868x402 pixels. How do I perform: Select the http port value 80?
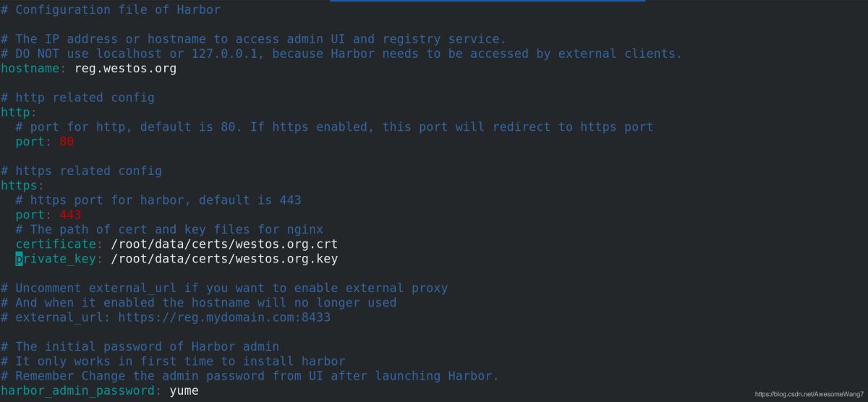click(x=67, y=142)
